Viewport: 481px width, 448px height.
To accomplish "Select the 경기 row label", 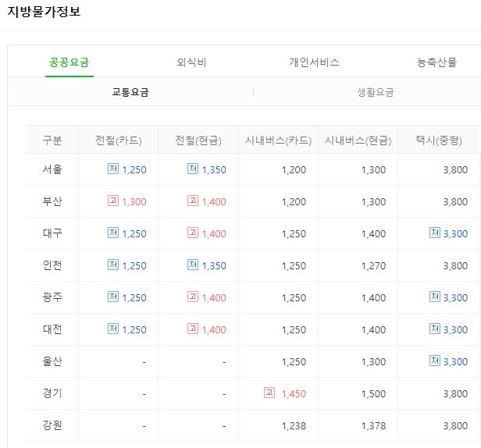I will click(52, 393).
